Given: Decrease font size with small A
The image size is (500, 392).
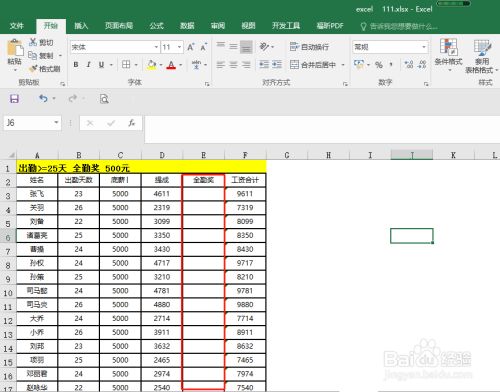Looking at the screenshot, I should (x=203, y=47).
